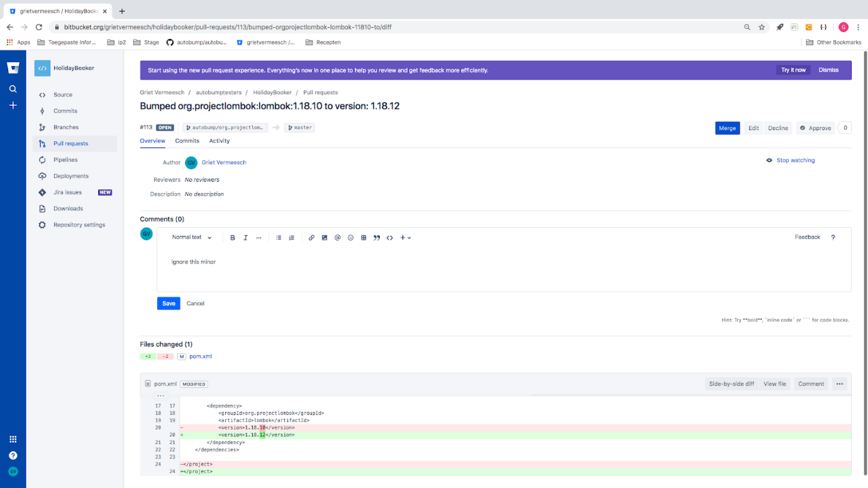The width and height of the screenshot is (868, 488).
Task: Click the Edit pull request button
Action: [x=754, y=128]
